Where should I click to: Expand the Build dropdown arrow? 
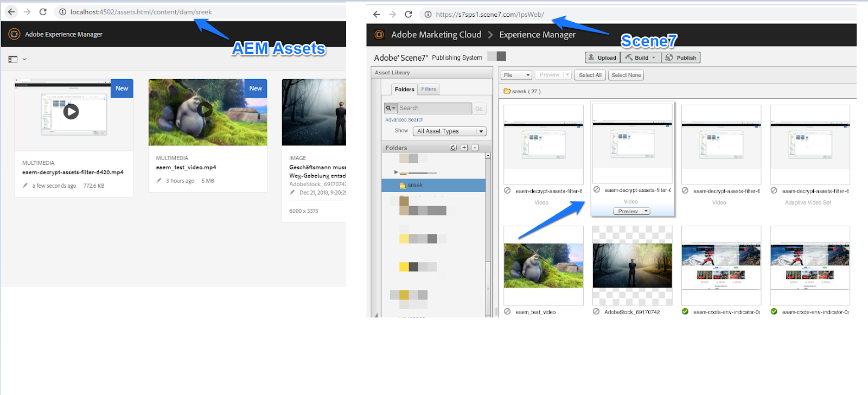(654, 58)
